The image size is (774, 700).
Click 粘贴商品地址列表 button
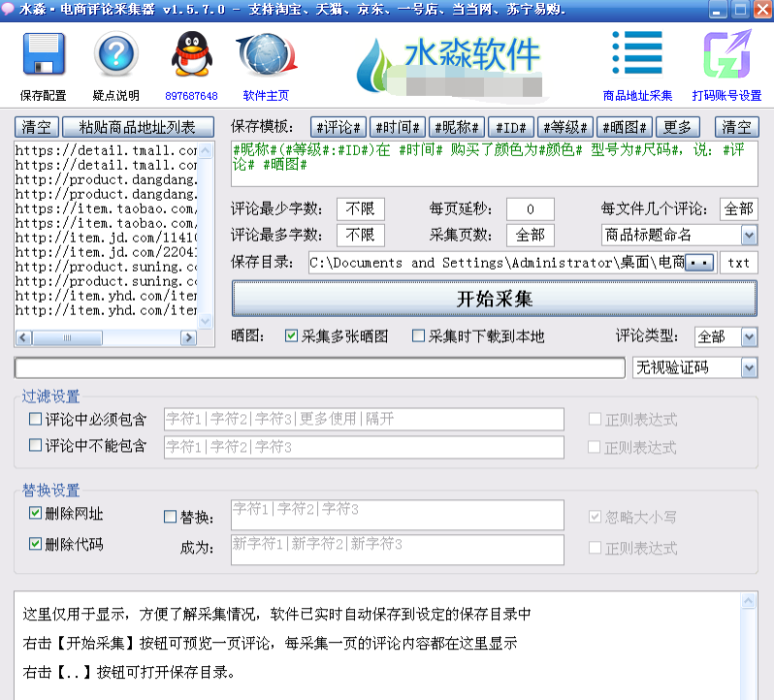pyautogui.click(x=138, y=127)
